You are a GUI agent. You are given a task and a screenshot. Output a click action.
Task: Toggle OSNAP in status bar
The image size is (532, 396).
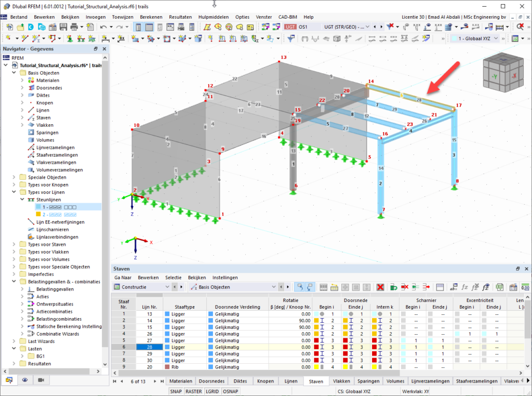point(230,391)
